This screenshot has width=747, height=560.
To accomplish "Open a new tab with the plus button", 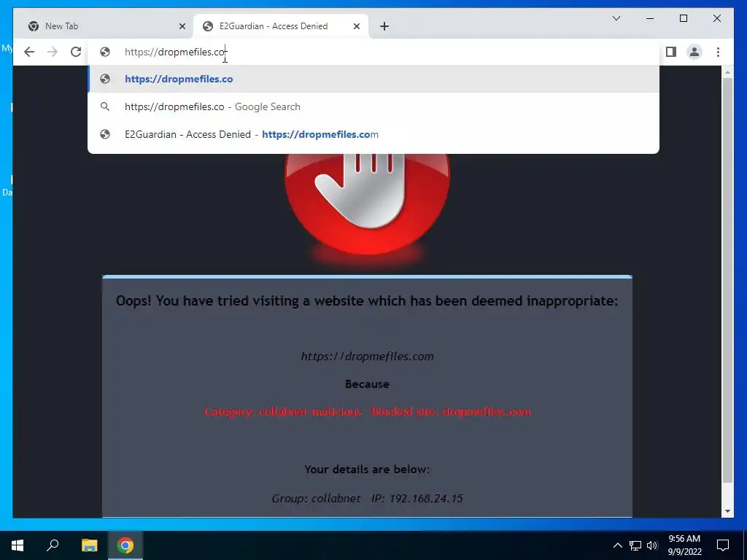I will point(384,26).
